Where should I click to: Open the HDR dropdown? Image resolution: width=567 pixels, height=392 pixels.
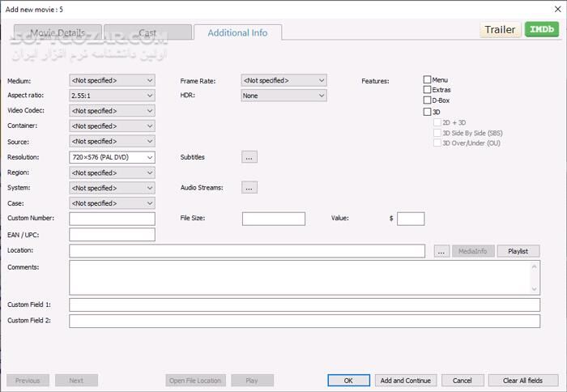[x=283, y=96]
